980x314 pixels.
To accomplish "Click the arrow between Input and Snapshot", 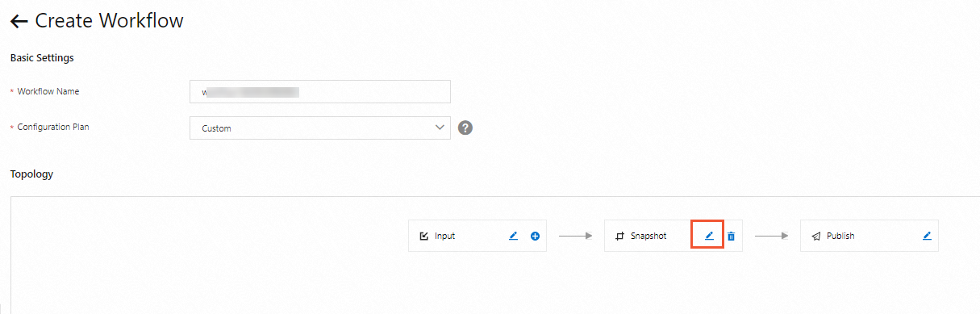I will 575,236.
